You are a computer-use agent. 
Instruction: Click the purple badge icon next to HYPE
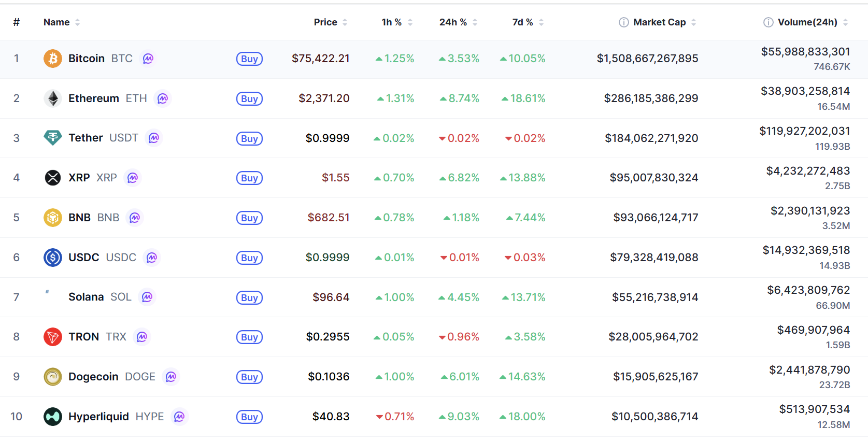pyautogui.click(x=179, y=417)
